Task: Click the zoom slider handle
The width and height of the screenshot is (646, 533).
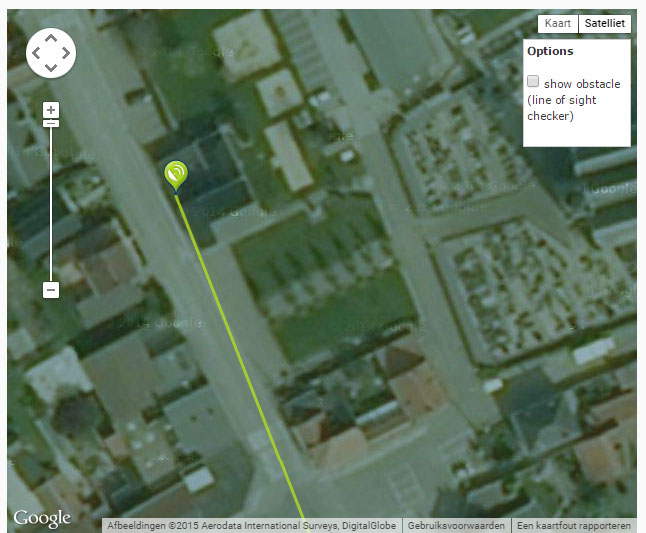Action: (x=51, y=124)
